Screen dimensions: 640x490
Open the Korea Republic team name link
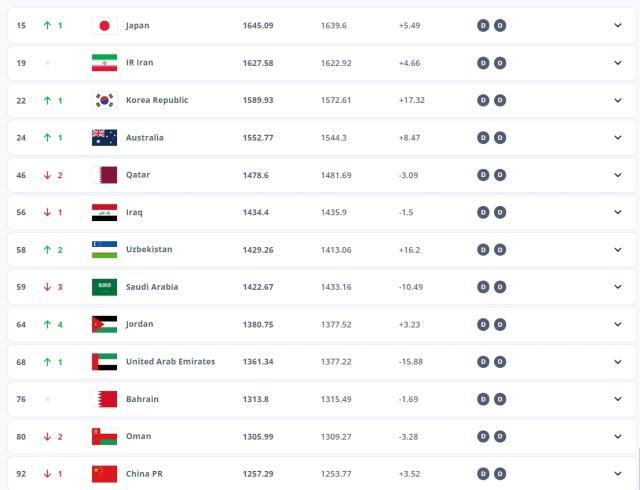pos(157,100)
